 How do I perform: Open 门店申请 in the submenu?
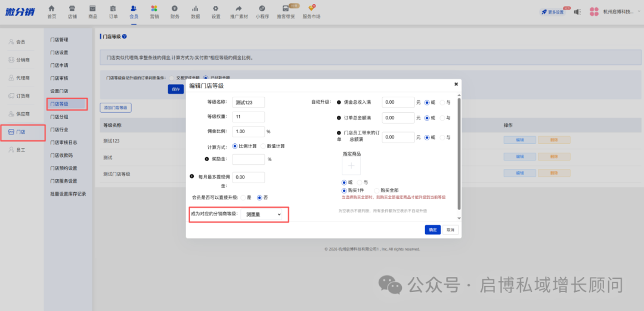pos(59,66)
